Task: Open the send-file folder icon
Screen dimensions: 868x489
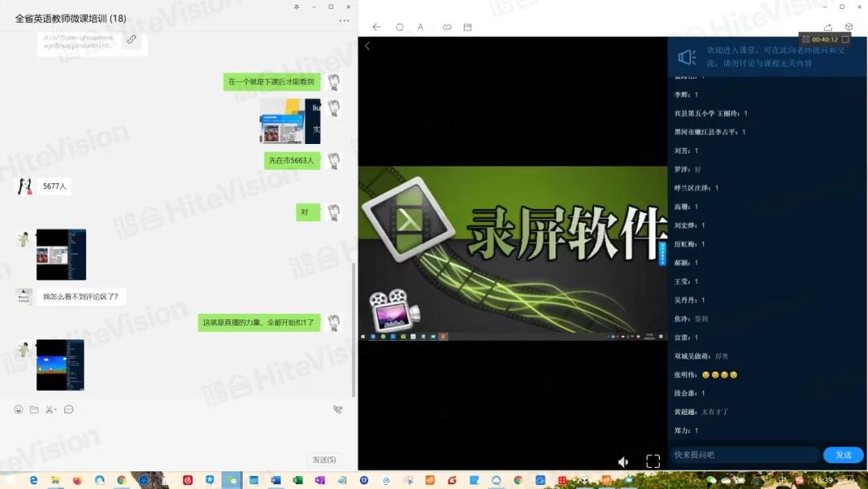Action: click(34, 409)
